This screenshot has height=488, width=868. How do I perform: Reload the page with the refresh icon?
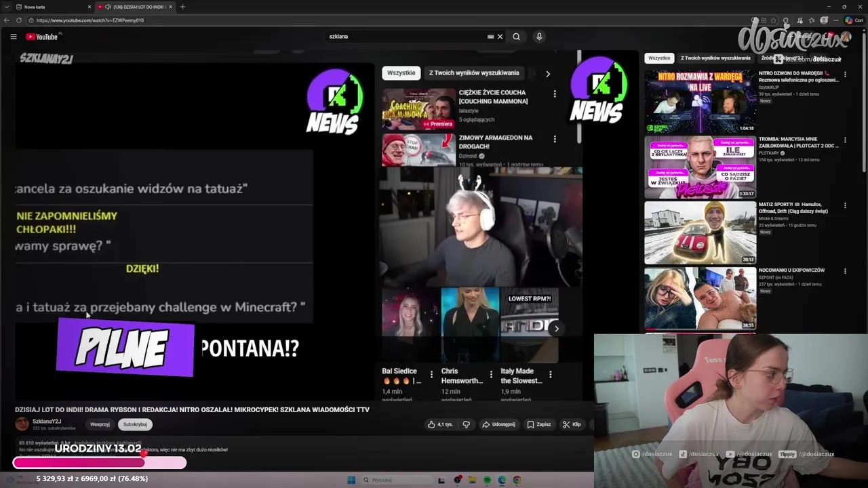coord(18,20)
